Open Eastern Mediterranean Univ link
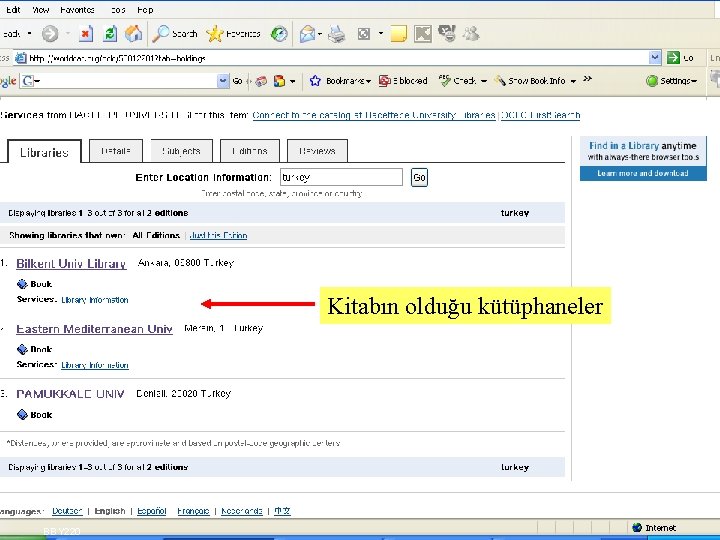 94,329
